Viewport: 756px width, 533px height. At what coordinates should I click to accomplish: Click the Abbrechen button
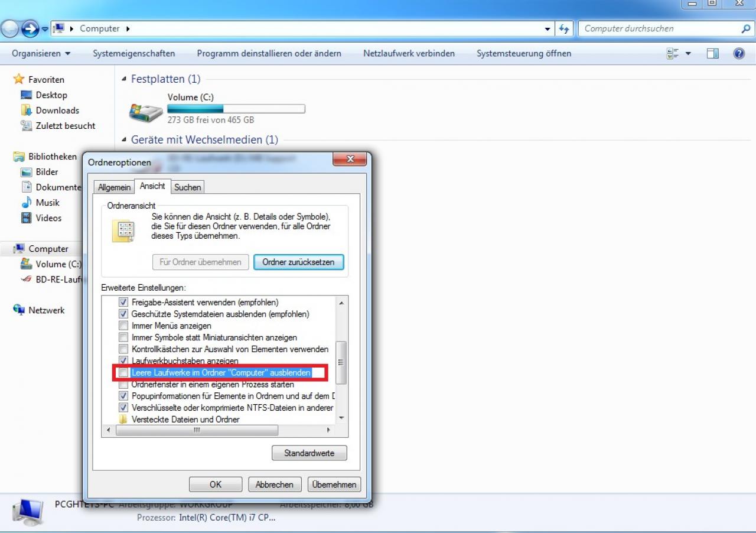coord(275,485)
